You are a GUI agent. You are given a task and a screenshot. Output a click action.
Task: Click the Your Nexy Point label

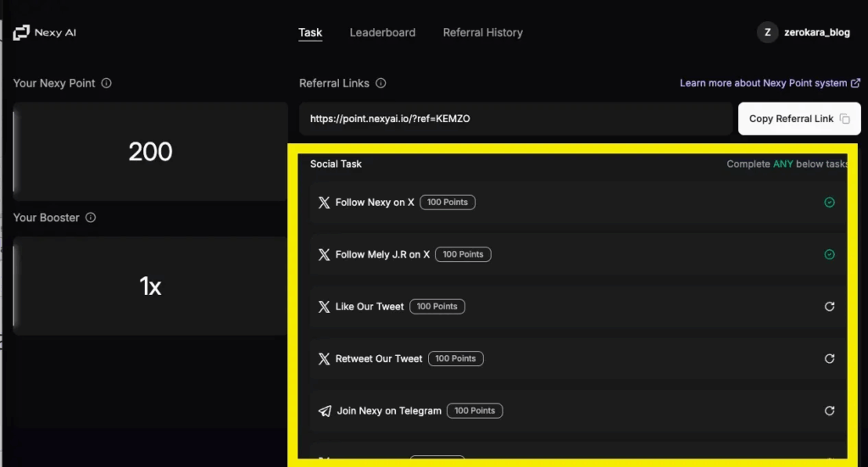(x=54, y=83)
